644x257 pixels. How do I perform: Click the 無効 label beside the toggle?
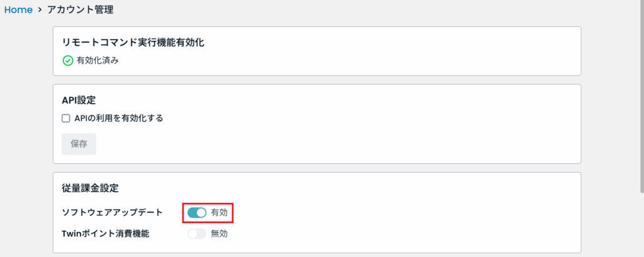(x=219, y=234)
